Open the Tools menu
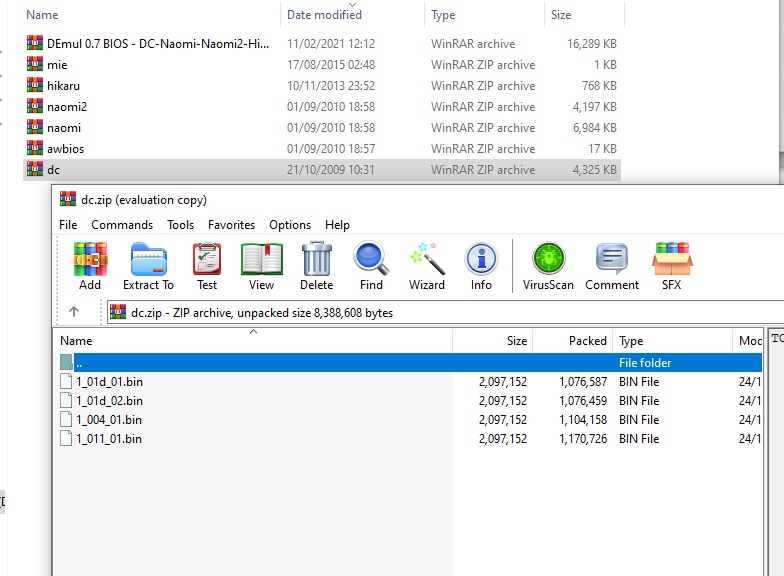Viewport: 784px width, 576px height. tap(180, 225)
